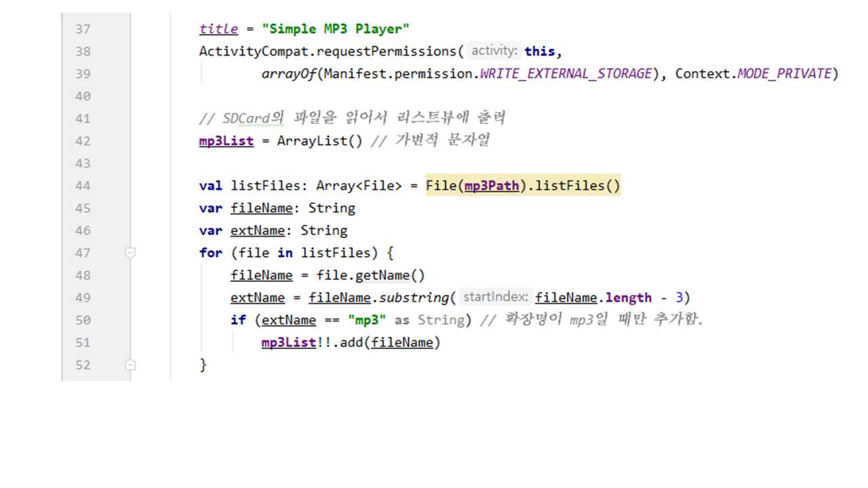Collapse the for loop fold marker at line 47
The image size is (868, 488).
click(131, 253)
